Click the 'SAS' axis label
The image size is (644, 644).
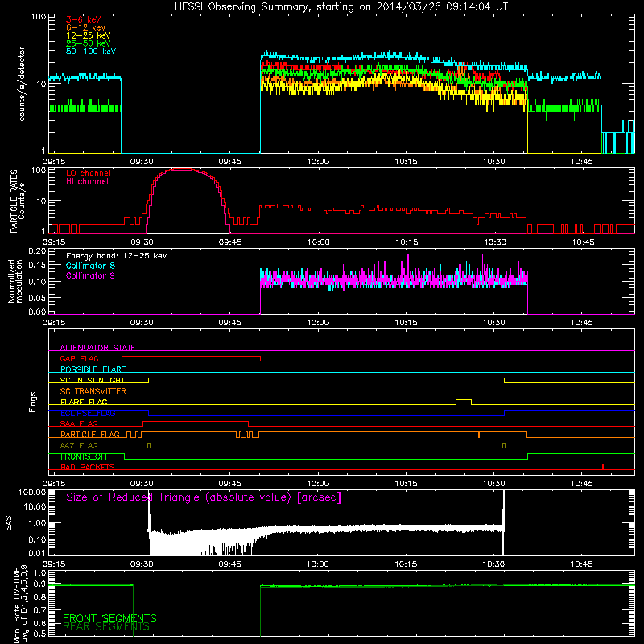pyautogui.click(x=9, y=523)
